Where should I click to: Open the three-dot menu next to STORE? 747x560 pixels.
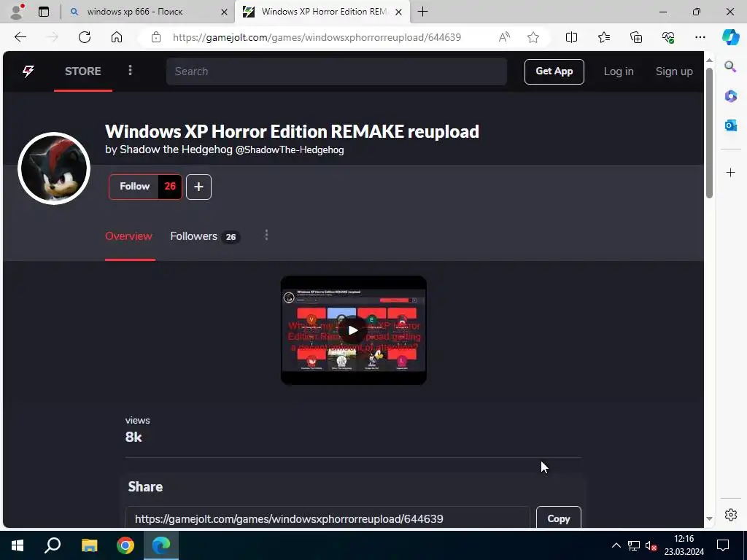tap(130, 71)
